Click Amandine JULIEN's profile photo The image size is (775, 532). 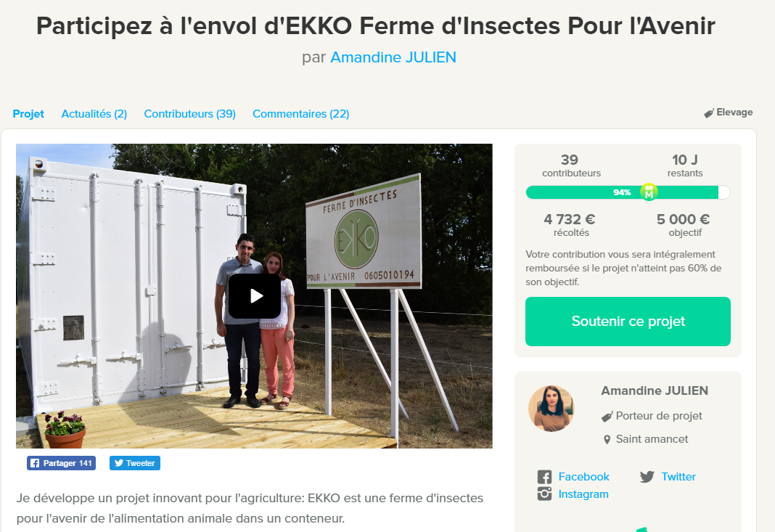point(551,409)
